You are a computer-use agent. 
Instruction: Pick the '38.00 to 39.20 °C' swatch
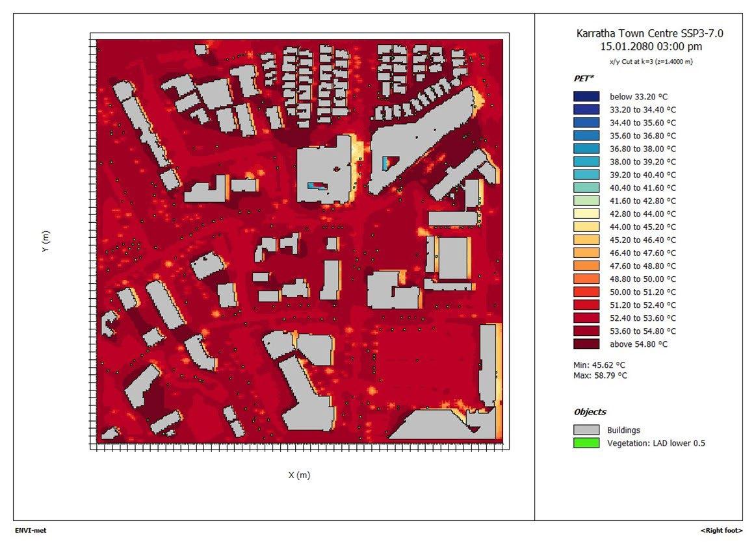click(x=586, y=162)
